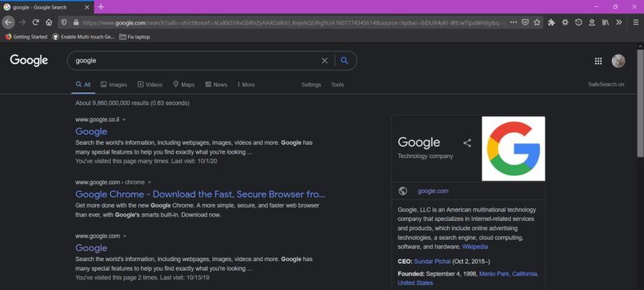Open the Menlo Park link
This screenshot has width=644, height=290.
(x=494, y=273)
